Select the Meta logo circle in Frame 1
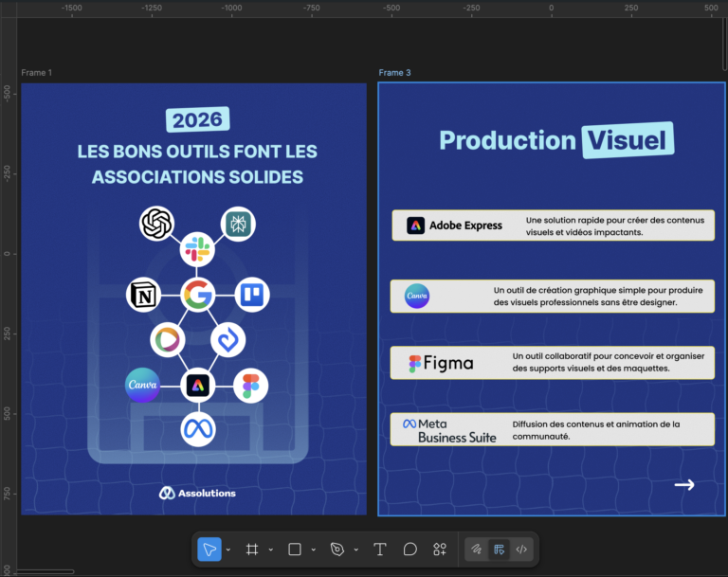The image size is (728, 577). tap(198, 429)
